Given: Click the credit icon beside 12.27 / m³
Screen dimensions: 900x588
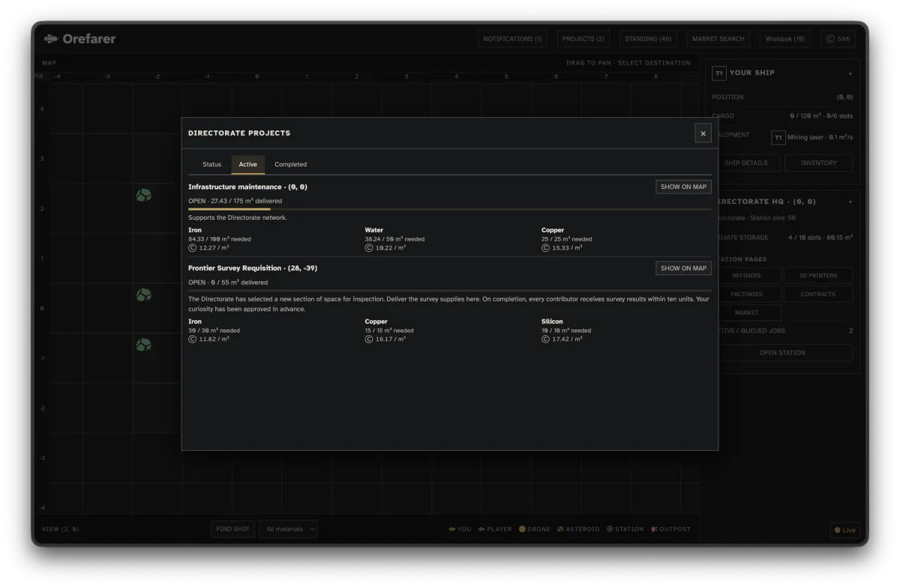Looking at the screenshot, I should click(x=192, y=247).
